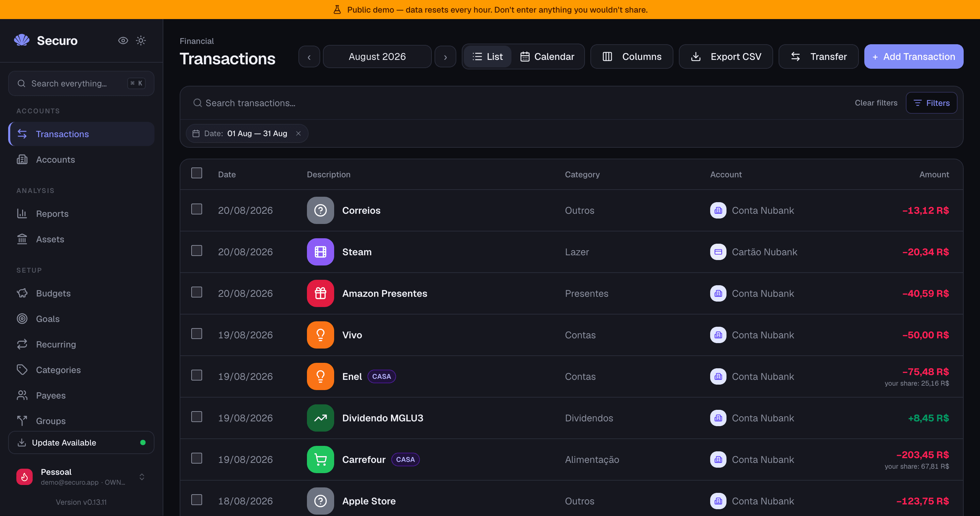Click the Steam film category icon
Screen dimensions: 980x516
coord(320,252)
